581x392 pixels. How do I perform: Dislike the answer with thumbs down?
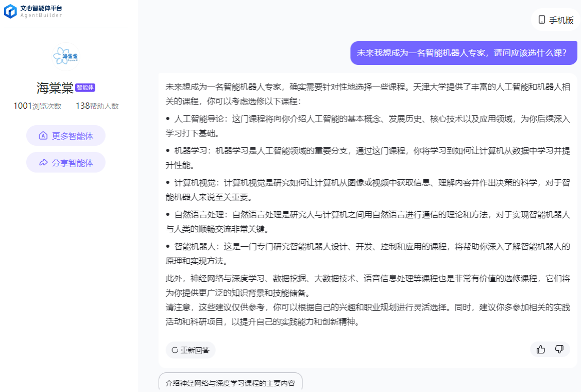pyautogui.click(x=559, y=350)
